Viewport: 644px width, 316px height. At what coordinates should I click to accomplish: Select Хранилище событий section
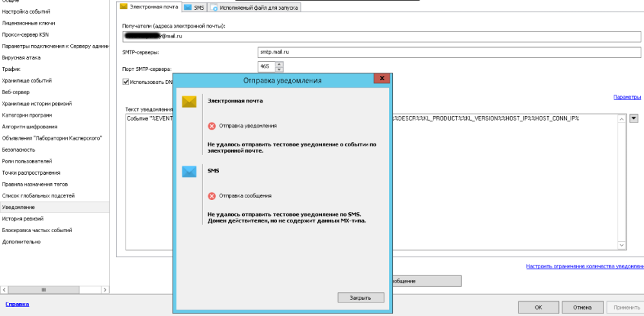[54, 81]
